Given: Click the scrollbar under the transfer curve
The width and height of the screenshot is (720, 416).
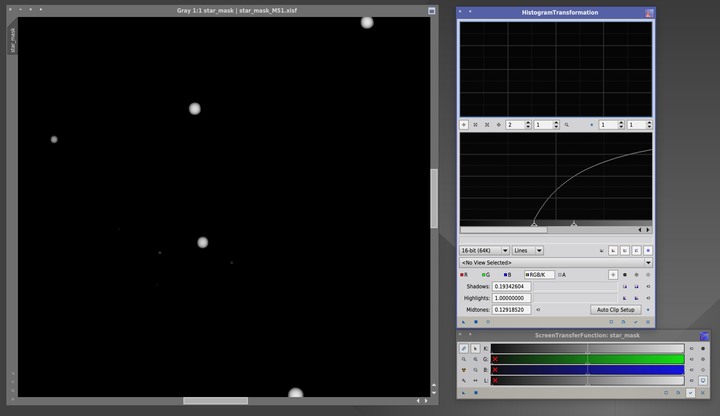Looking at the screenshot, I should click(x=503, y=230).
